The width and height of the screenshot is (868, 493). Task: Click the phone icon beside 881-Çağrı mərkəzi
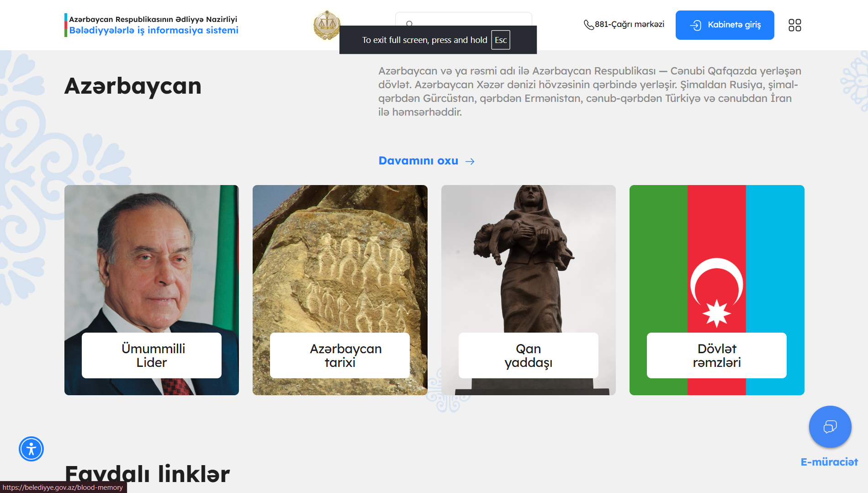[x=588, y=25]
